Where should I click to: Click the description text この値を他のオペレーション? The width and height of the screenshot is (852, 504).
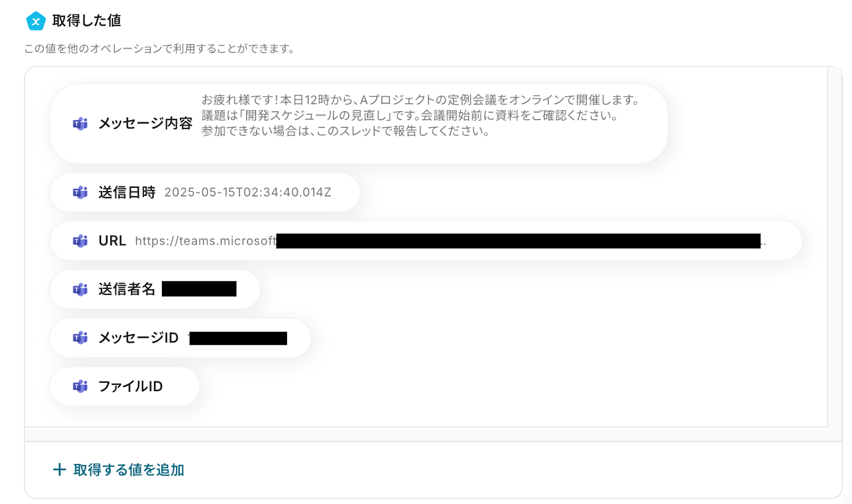point(159,49)
